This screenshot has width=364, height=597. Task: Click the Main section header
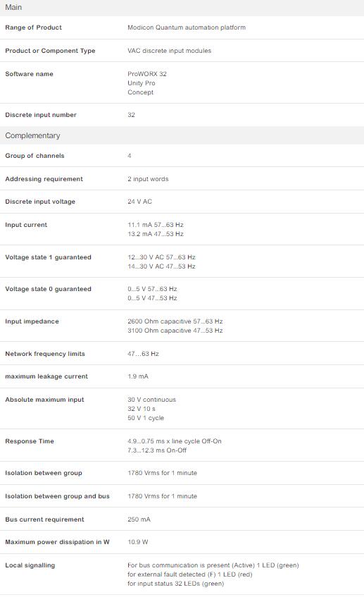(x=182, y=8)
